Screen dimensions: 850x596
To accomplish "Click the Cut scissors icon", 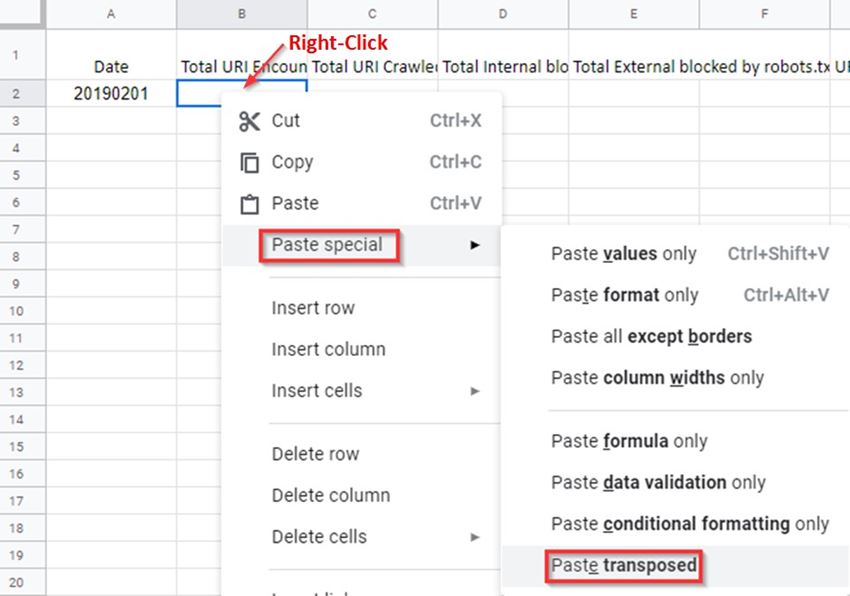I will 249,121.
